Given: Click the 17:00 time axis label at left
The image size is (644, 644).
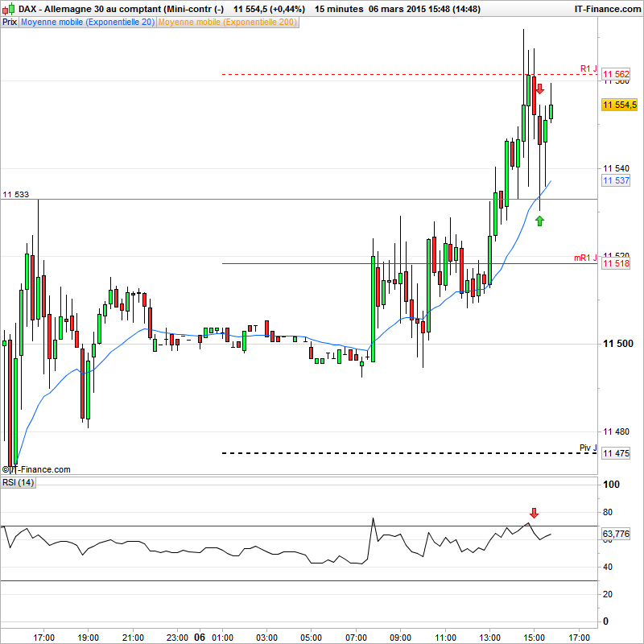Looking at the screenshot, I should point(44,638).
